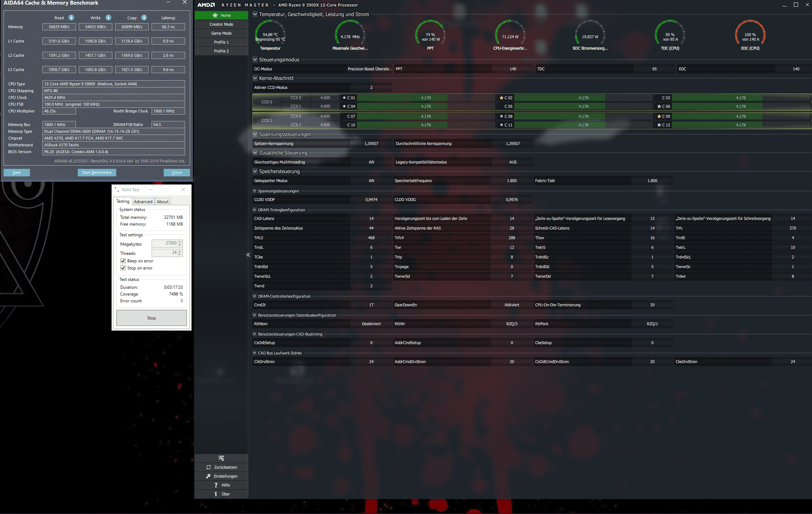
Task: Switch to the Advanced tab in RAM Test
Action: pos(143,202)
